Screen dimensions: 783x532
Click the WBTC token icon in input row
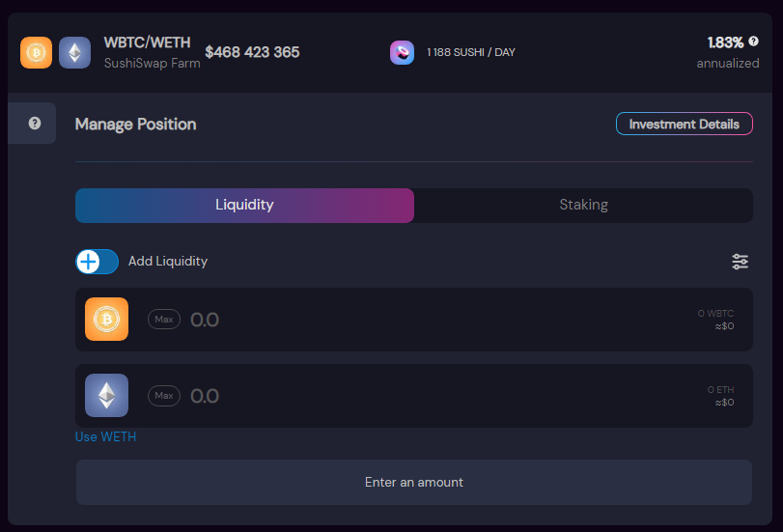pyautogui.click(x=106, y=319)
